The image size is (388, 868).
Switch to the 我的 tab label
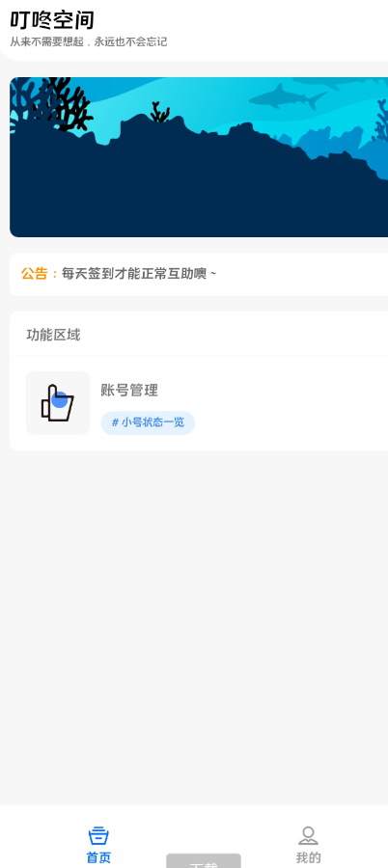pyautogui.click(x=308, y=857)
